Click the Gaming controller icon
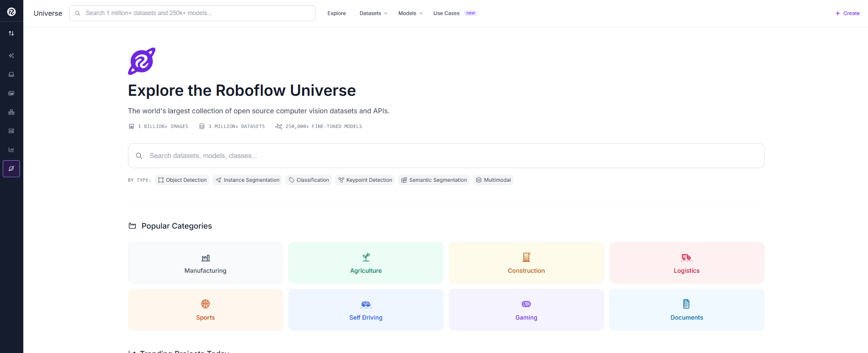Image resolution: width=868 pixels, height=353 pixels. tap(526, 304)
